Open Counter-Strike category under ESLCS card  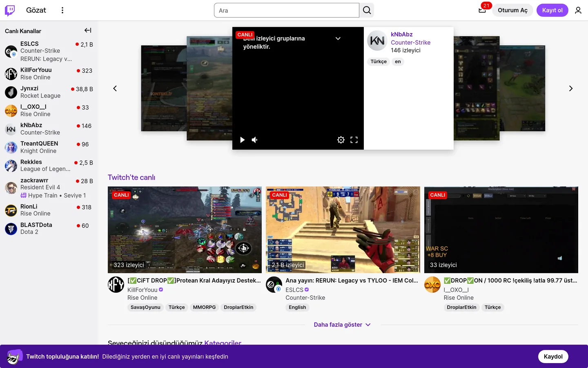click(305, 298)
